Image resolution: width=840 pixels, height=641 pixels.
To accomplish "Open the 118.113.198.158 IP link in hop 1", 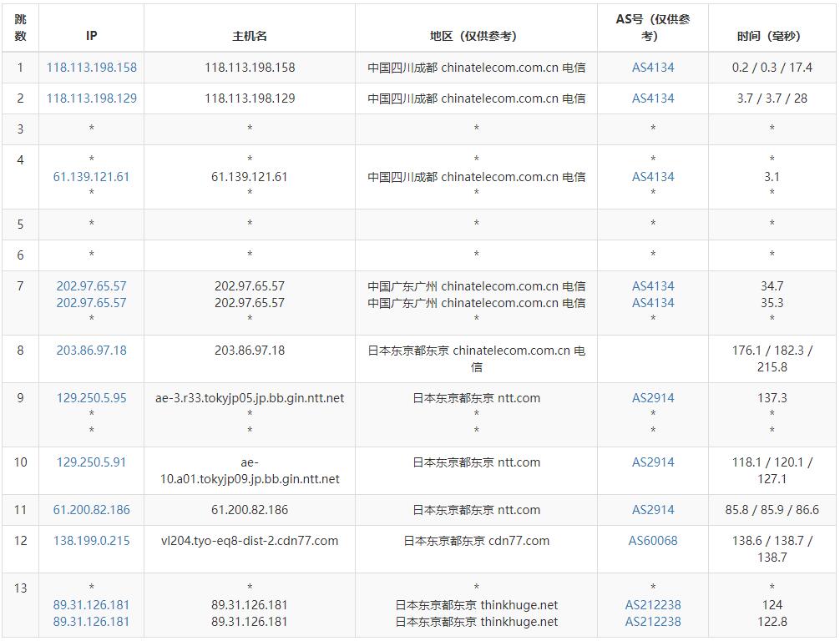I will pos(92,68).
